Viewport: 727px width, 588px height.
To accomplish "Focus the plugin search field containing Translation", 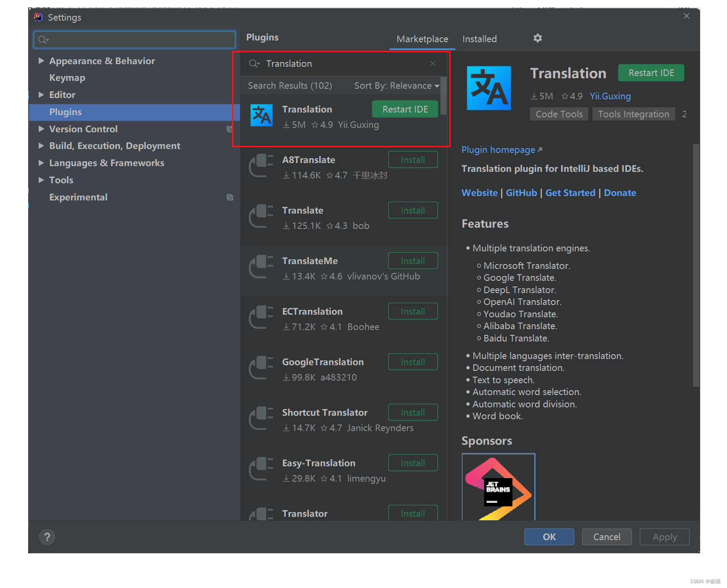I will (x=343, y=64).
